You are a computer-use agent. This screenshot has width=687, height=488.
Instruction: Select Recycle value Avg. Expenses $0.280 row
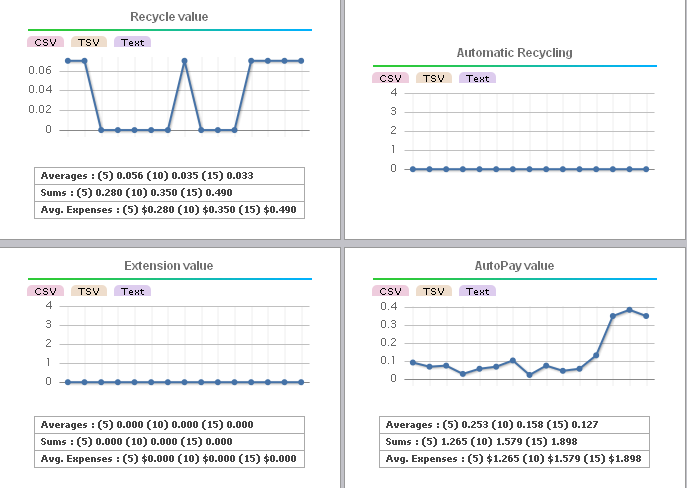pos(170,210)
